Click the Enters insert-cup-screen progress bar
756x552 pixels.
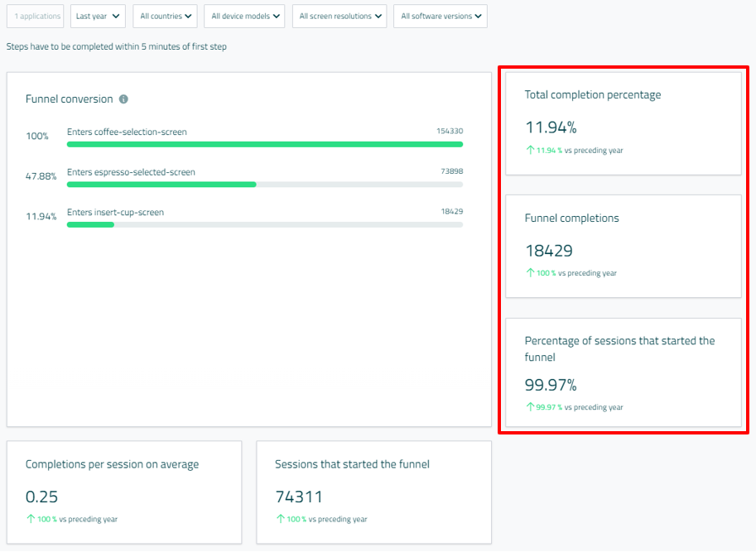tap(264, 224)
